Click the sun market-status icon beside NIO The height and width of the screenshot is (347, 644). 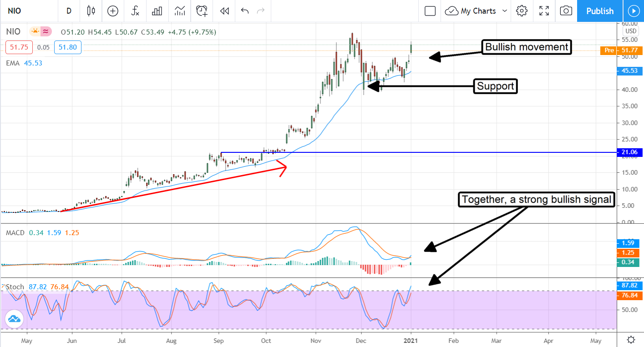click(x=35, y=32)
